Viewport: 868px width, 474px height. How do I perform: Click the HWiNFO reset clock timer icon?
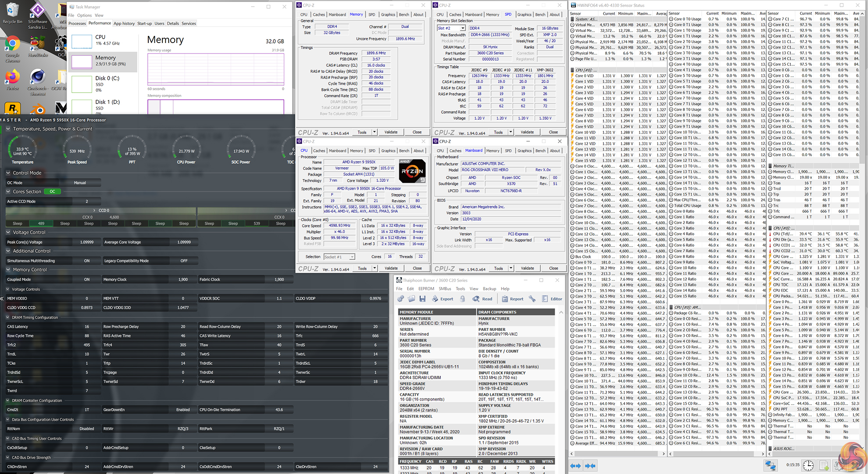pyautogui.click(x=808, y=465)
